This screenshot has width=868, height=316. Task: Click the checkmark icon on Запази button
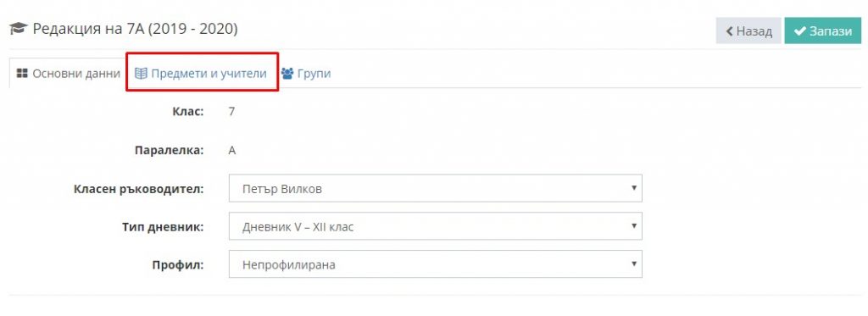[x=799, y=31]
